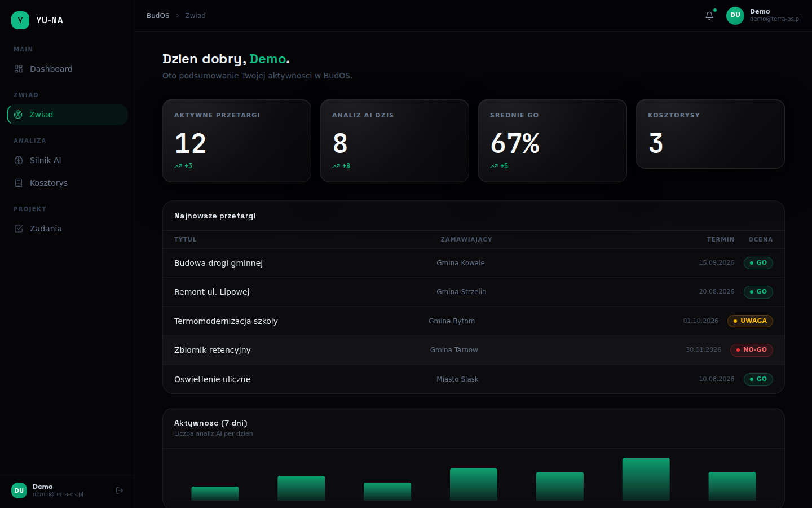
Task: Select the Aktywne przetargi stat card
Action: [237, 141]
